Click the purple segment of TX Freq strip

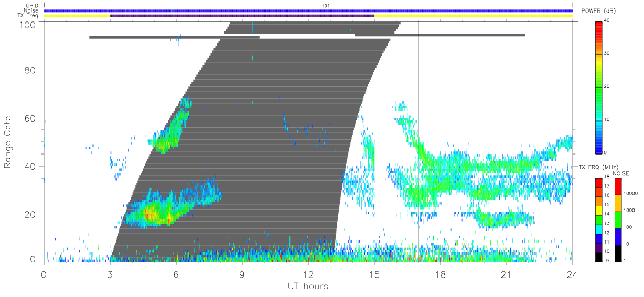[x=242, y=16]
